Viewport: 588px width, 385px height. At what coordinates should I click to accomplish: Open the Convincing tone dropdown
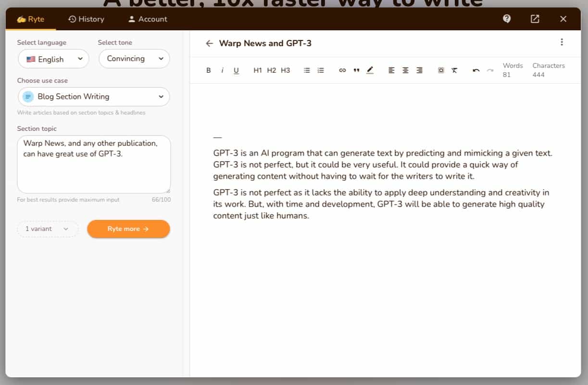click(x=134, y=59)
